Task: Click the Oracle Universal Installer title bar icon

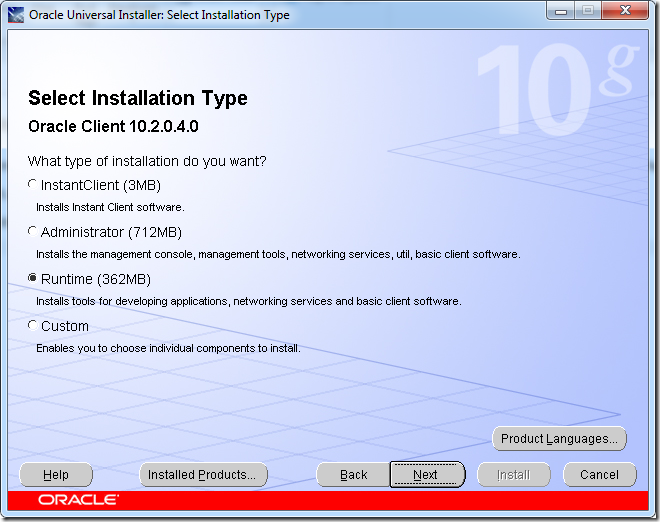Action: click(x=16, y=15)
